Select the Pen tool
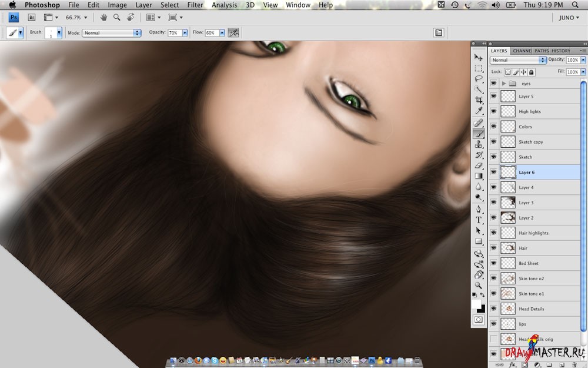Image resolution: width=588 pixels, height=368 pixels. (479, 209)
